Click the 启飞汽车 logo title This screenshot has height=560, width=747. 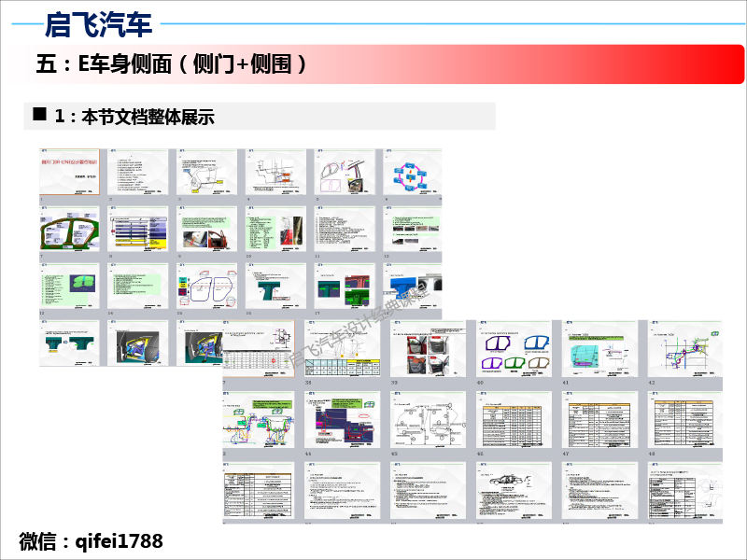pyautogui.click(x=98, y=24)
